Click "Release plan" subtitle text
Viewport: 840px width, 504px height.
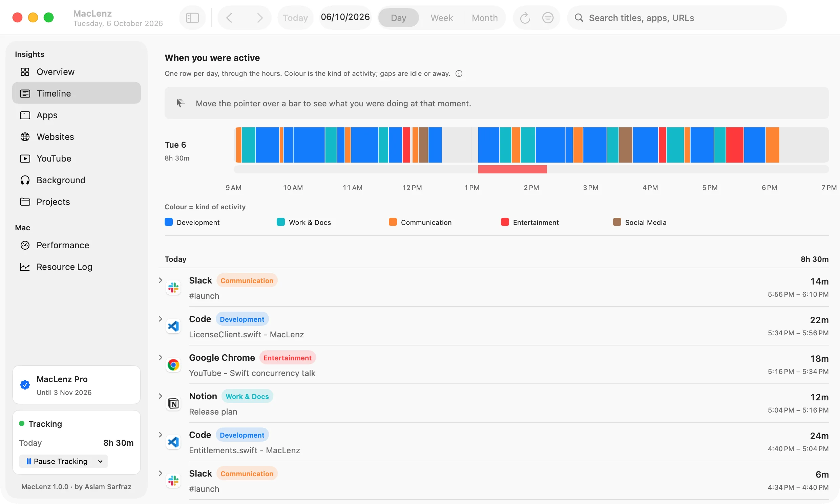[x=213, y=412]
